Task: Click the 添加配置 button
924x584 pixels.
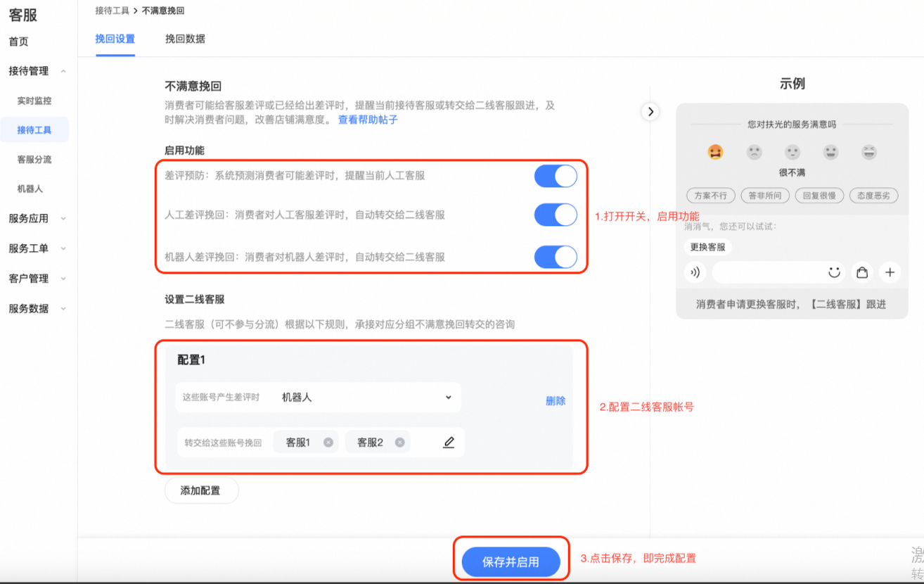Action: pyautogui.click(x=201, y=490)
